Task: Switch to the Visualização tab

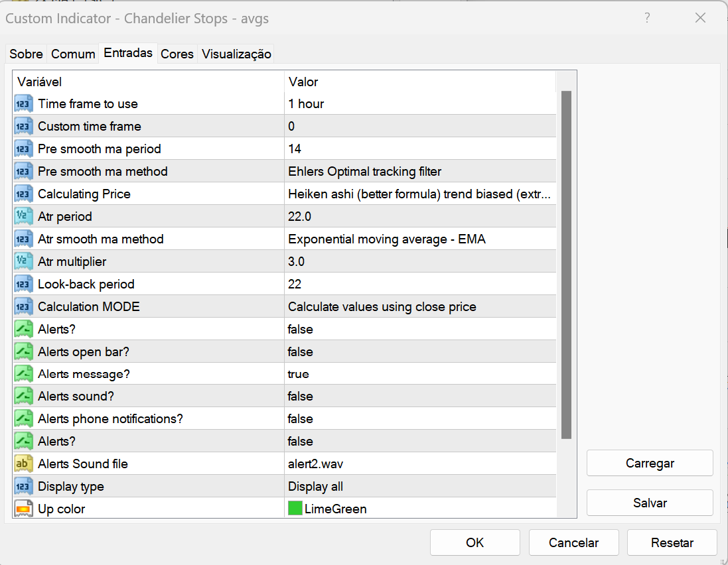Action: coord(236,54)
